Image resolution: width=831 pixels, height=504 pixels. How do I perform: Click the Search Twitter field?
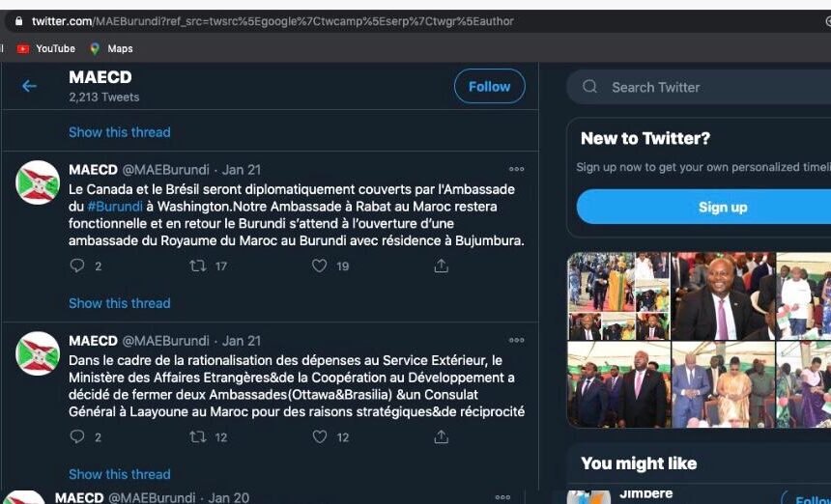pos(715,87)
